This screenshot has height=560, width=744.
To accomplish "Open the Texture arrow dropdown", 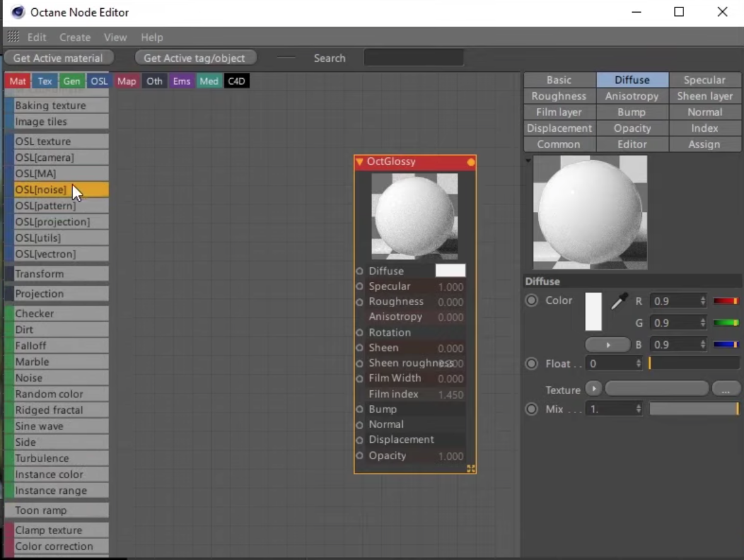I will (x=593, y=388).
